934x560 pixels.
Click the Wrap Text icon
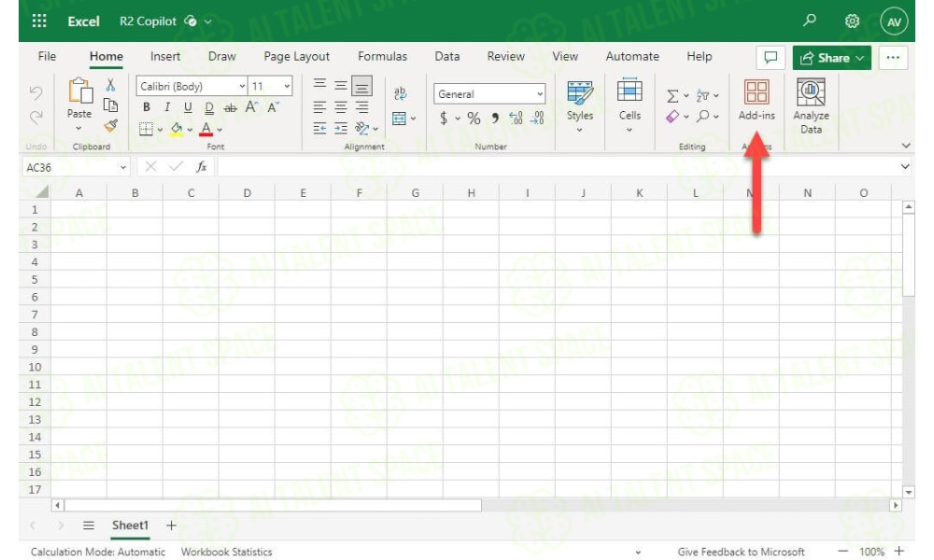pyautogui.click(x=400, y=93)
